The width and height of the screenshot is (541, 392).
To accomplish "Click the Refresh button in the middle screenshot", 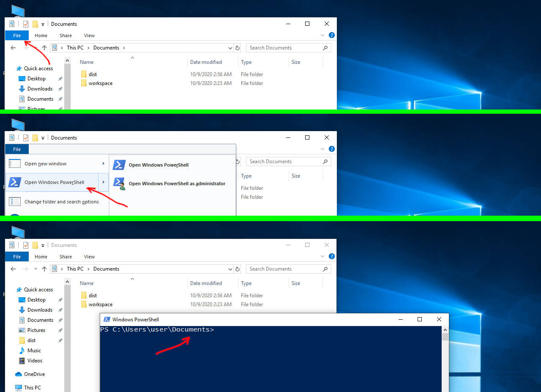I will (238, 162).
